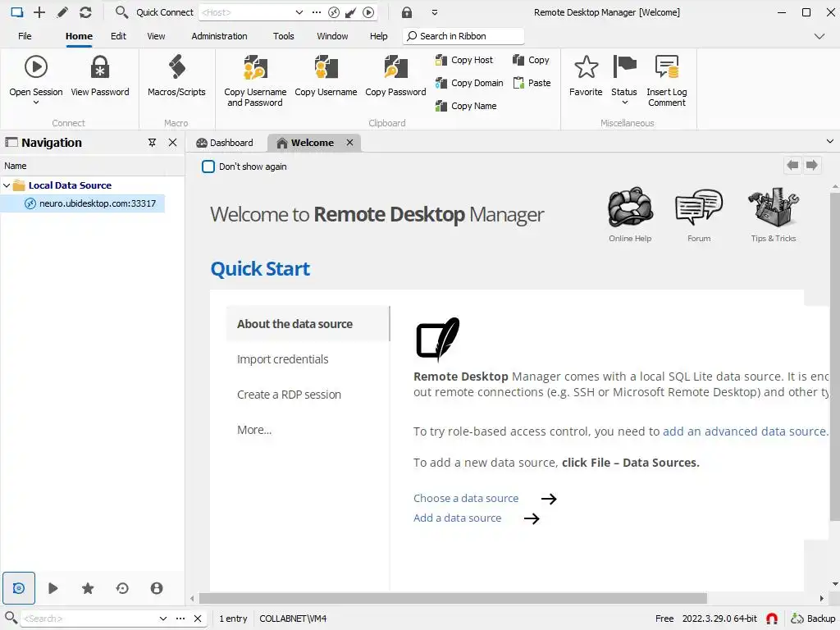The width and height of the screenshot is (840, 630).
Task: Expand the Status dropdown arrow
Action: click(x=624, y=103)
